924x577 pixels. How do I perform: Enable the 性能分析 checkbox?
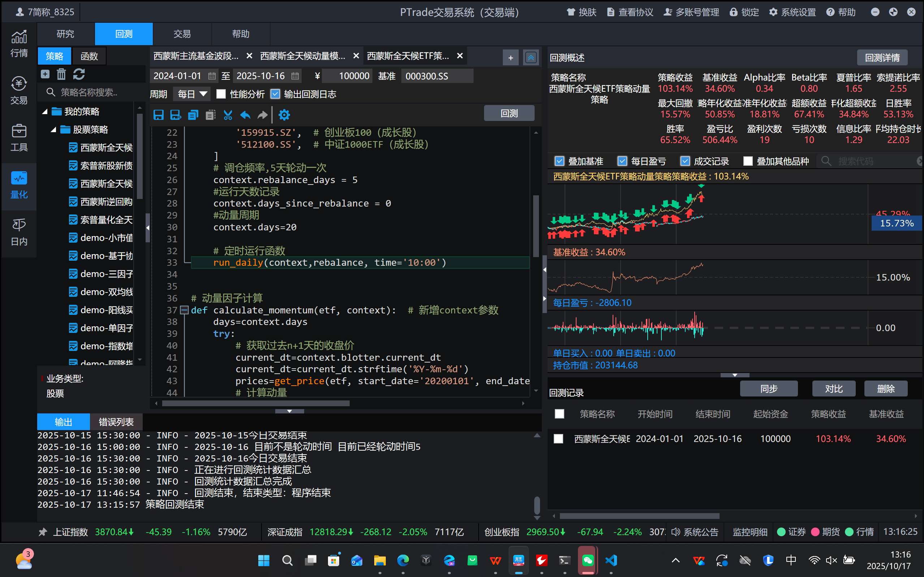(x=221, y=94)
